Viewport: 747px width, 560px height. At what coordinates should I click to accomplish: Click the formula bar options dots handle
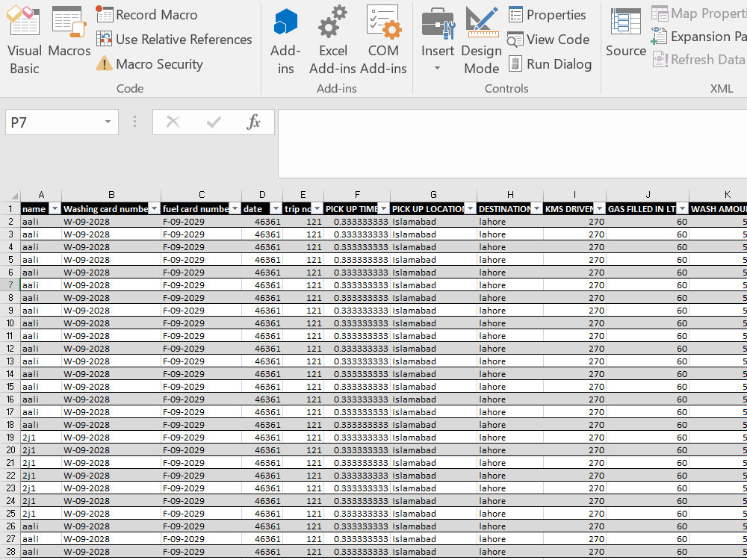click(134, 122)
